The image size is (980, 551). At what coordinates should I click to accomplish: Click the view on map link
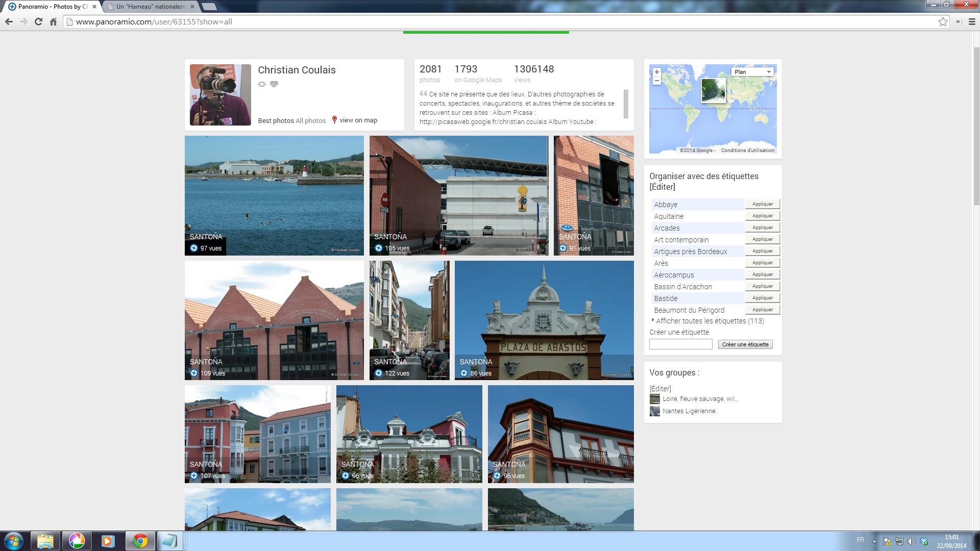pos(358,120)
